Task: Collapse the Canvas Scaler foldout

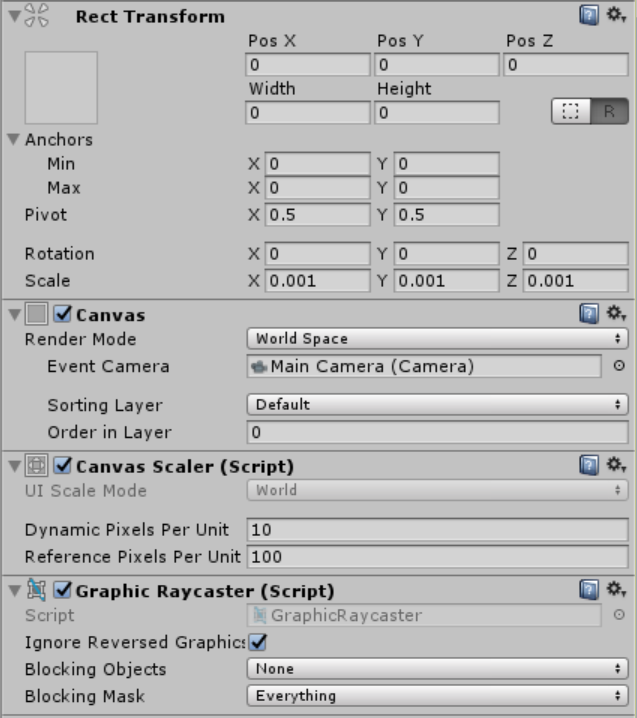Action: pyautogui.click(x=15, y=467)
